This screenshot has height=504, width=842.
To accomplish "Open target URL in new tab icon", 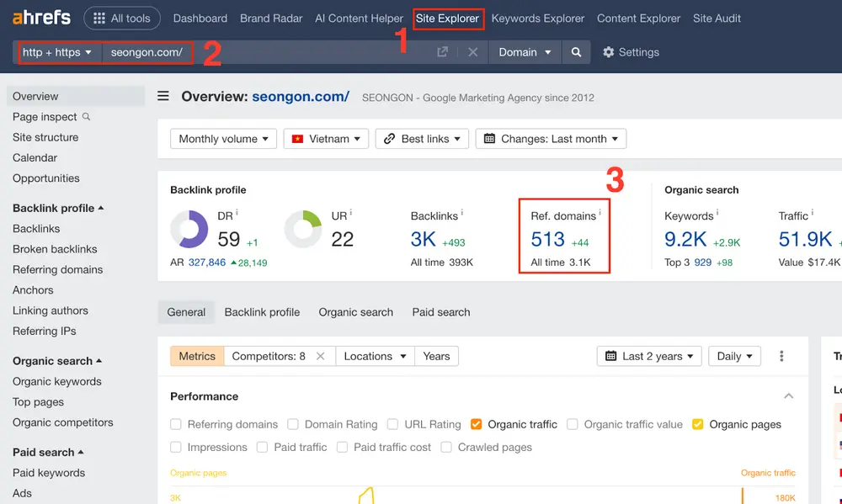I will (443, 52).
